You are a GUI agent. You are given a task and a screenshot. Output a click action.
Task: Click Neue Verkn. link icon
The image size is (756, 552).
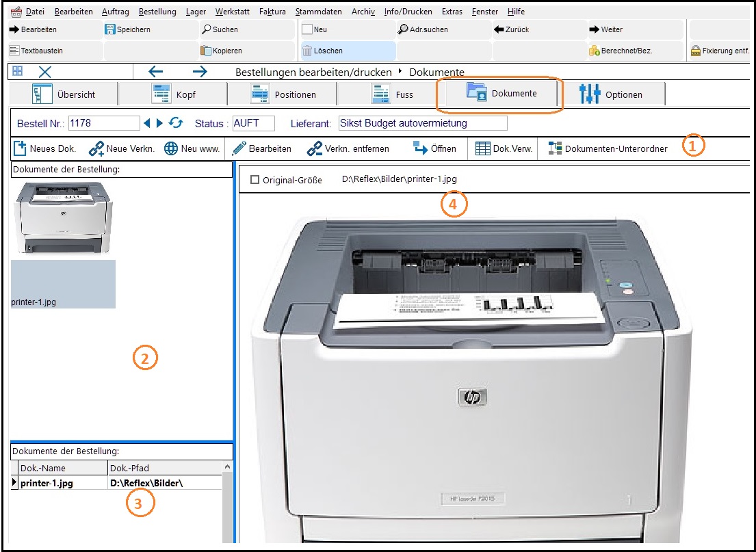[x=96, y=148]
